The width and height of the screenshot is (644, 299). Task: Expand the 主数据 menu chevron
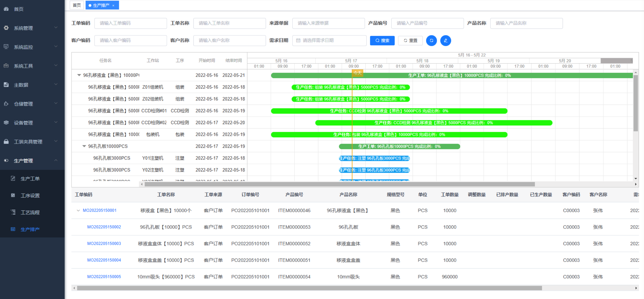coord(56,84)
